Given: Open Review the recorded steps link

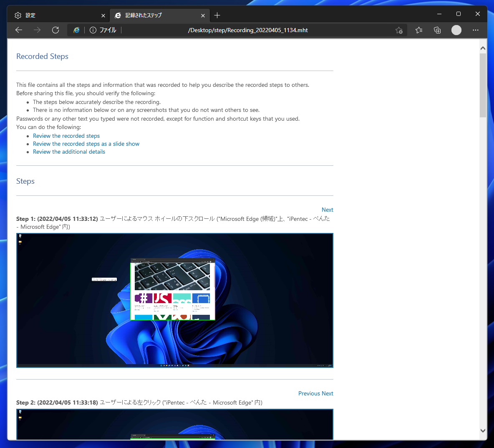Looking at the screenshot, I should pos(66,136).
